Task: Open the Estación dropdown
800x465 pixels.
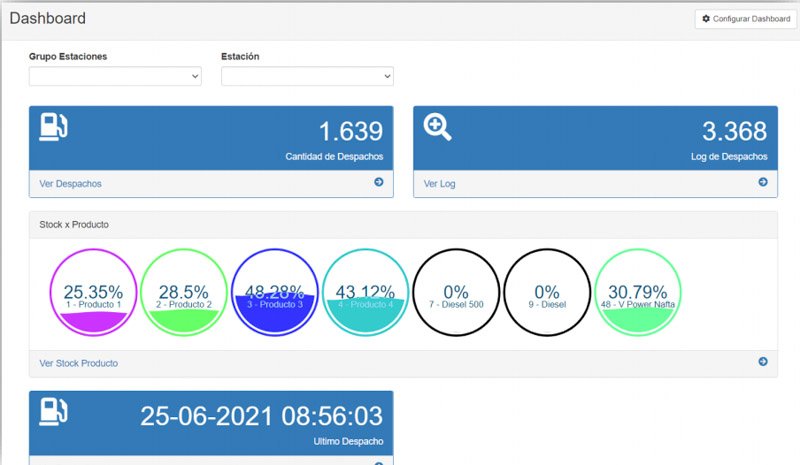Action: point(307,77)
